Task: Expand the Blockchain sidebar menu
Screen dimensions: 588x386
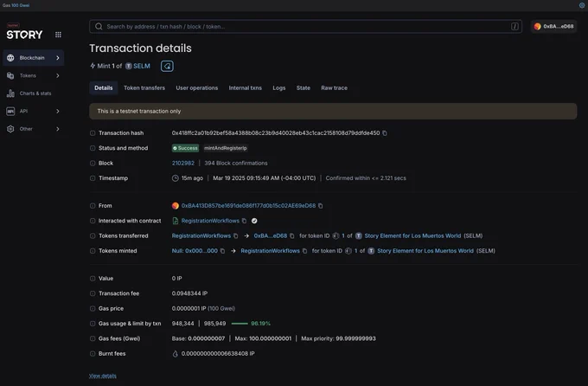Action: tap(34, 58)
